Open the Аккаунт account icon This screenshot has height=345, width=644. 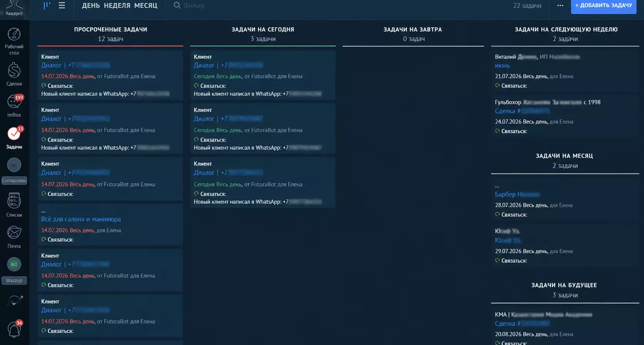click(14, 8)
